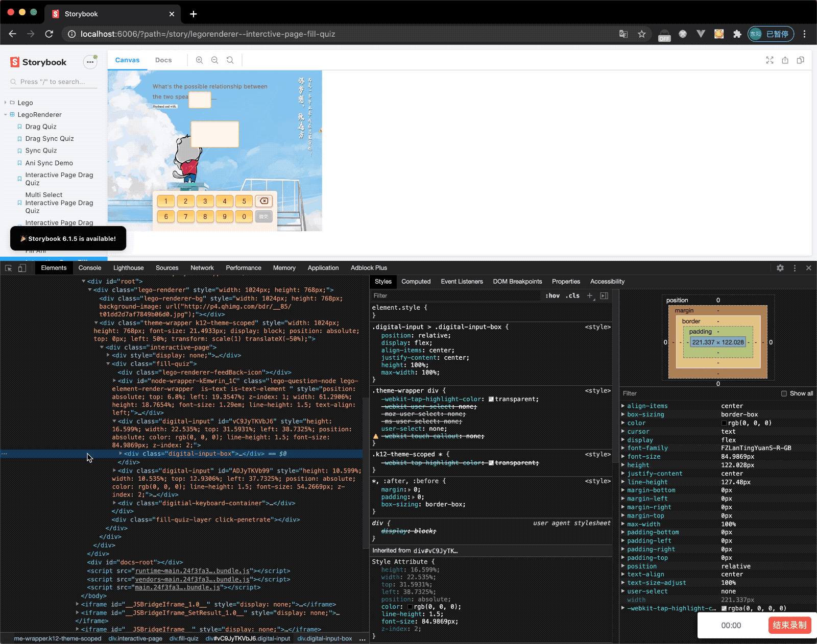Open the Lighthouse panel tab
Viewport: 817px width, 644px height.
[x=129, y=268]
